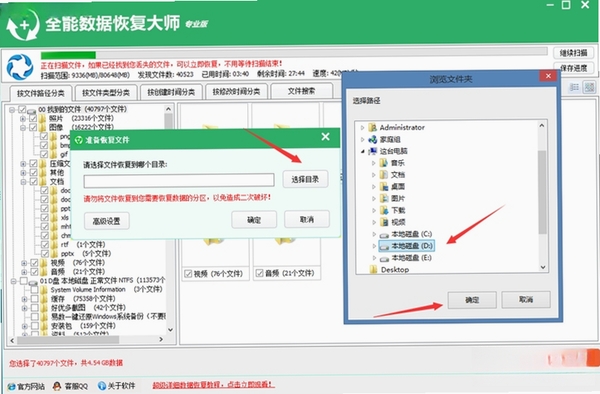Open 关于软件 info icon
Viewport: 600px width, 394px height.
click(102, 386)
